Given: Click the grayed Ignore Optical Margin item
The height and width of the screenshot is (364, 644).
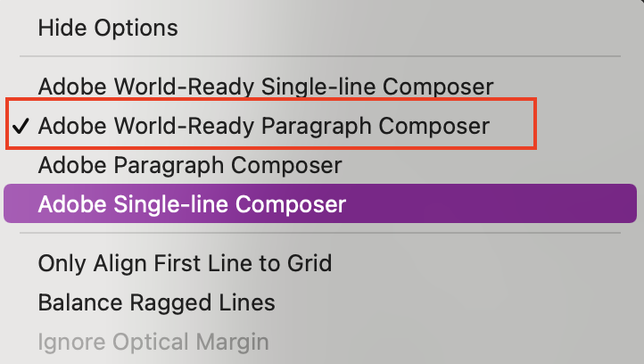Looking at the screenshot, I should coord(153,342).
